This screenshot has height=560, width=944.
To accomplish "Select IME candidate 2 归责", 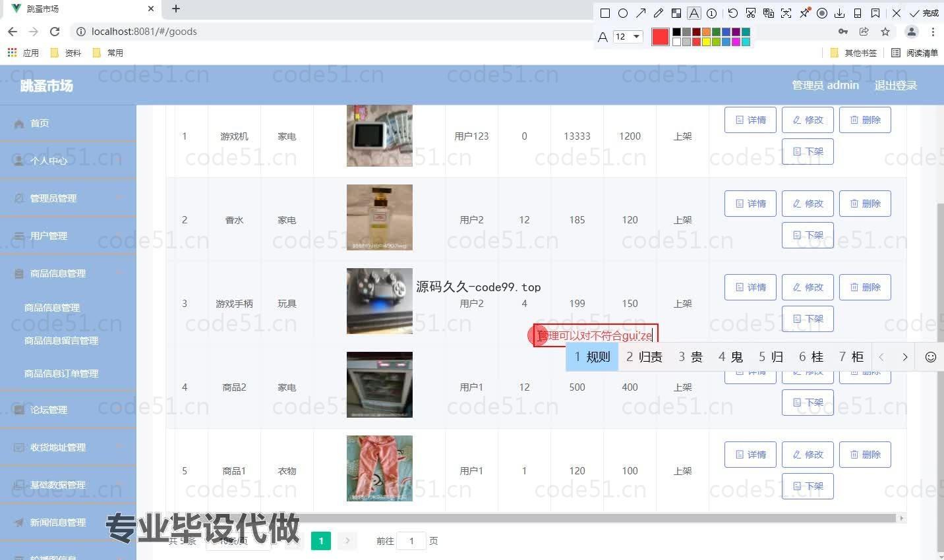I will 644,357.
